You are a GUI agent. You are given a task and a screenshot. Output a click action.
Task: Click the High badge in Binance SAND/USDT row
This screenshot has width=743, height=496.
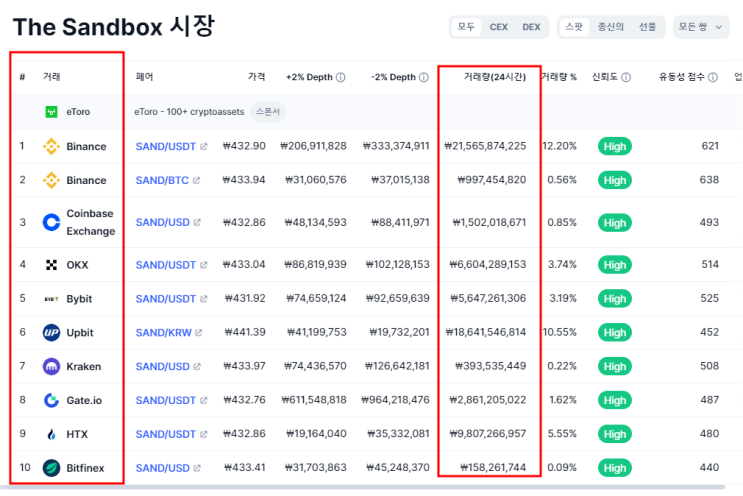[x=615, y=146]
